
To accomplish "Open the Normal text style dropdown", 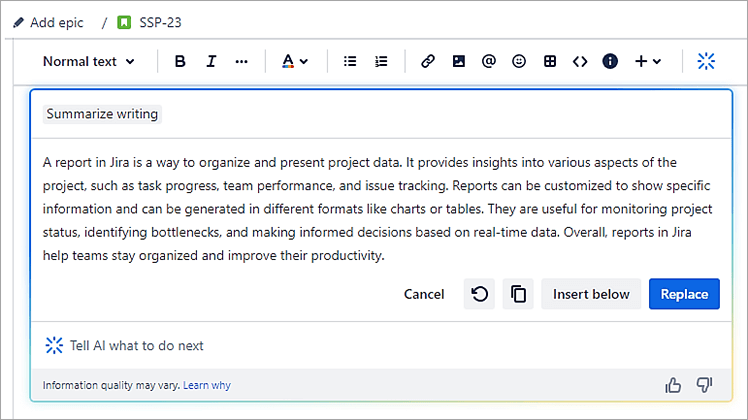I will pyautogui.click(x=89, y=61).
